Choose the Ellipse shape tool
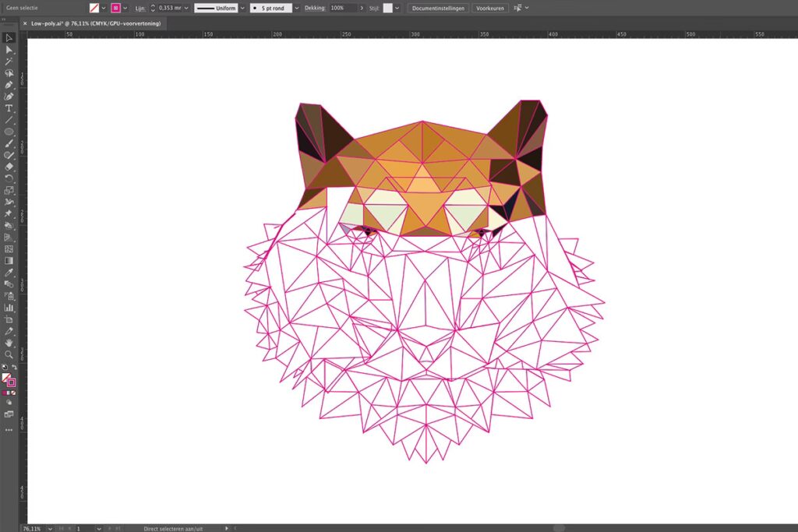798x532 pixels. tap(9, 132)
